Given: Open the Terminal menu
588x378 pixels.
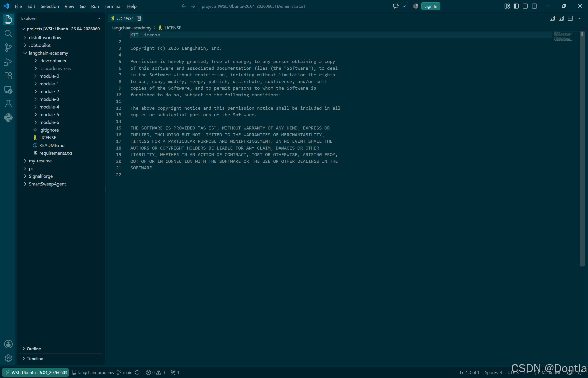Looking at the screenshot, I should point(113,6).
